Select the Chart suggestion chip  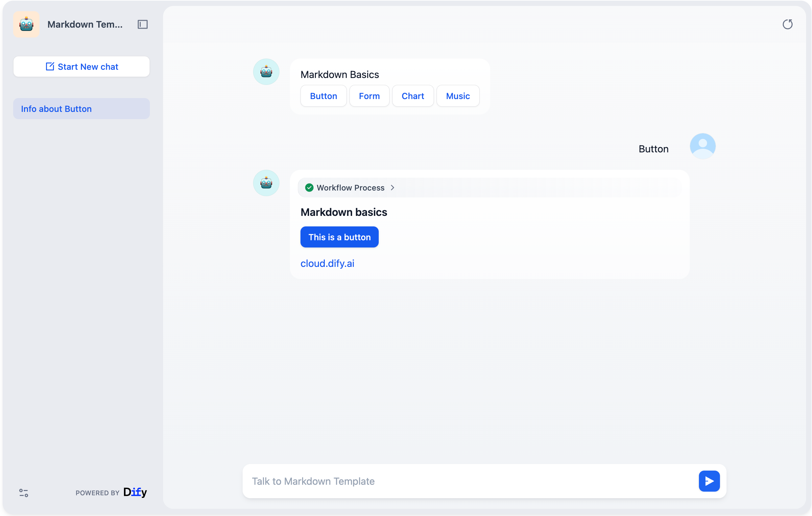click(x=412, y=96)
